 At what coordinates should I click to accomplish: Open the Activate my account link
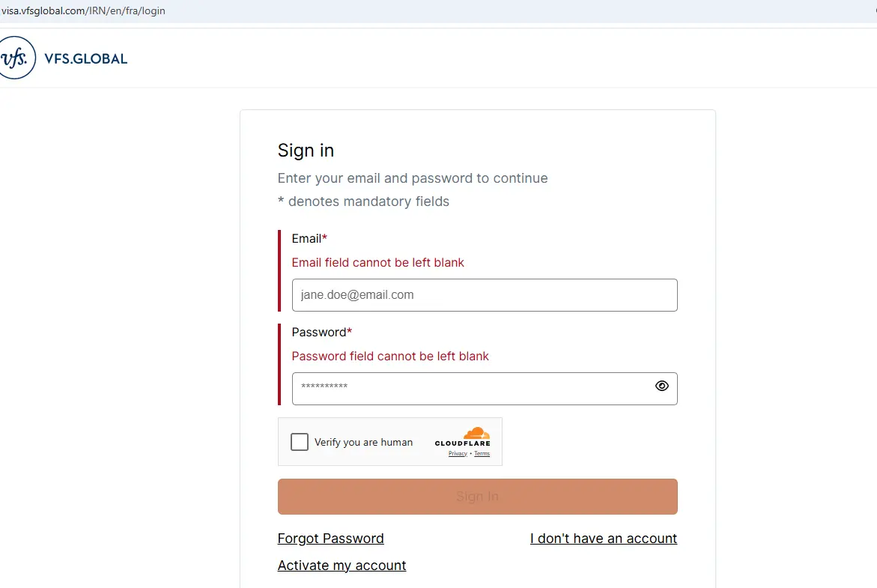(x=342, y=566)
